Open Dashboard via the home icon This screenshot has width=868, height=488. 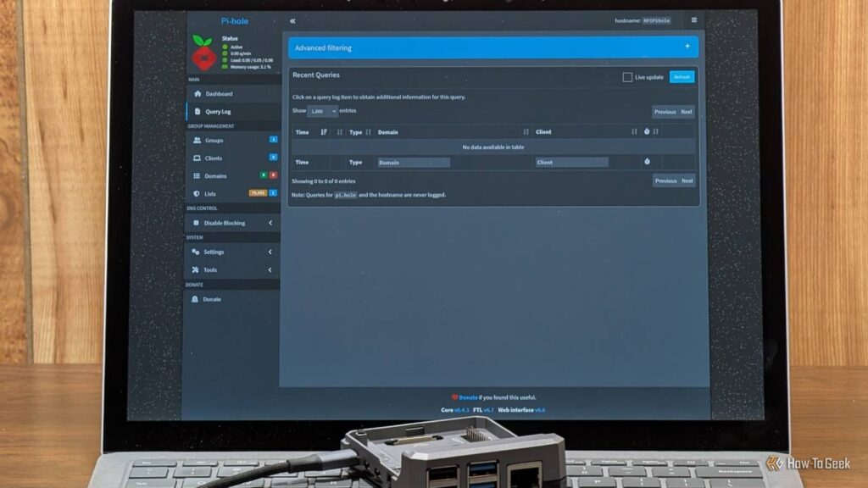(198, 94)
